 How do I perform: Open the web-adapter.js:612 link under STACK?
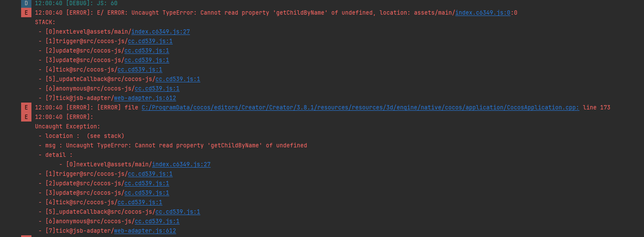coord(145,98)
